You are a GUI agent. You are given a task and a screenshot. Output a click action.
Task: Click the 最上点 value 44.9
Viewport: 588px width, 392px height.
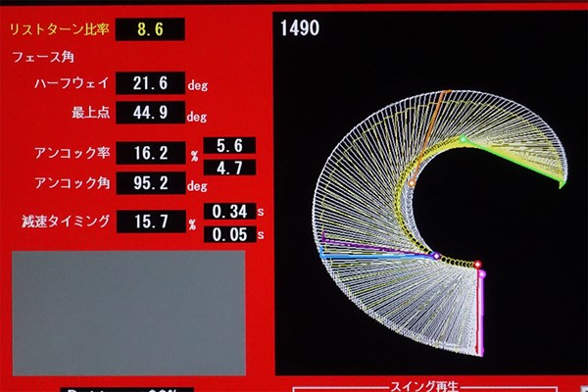[150, 112]
